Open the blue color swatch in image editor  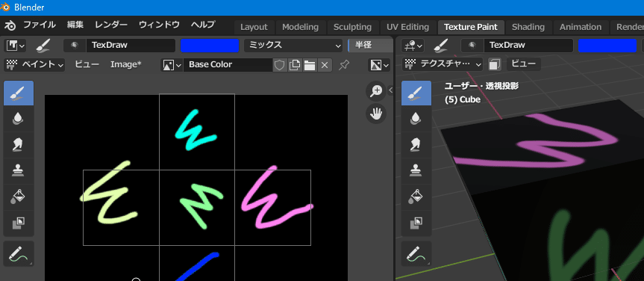210,46
